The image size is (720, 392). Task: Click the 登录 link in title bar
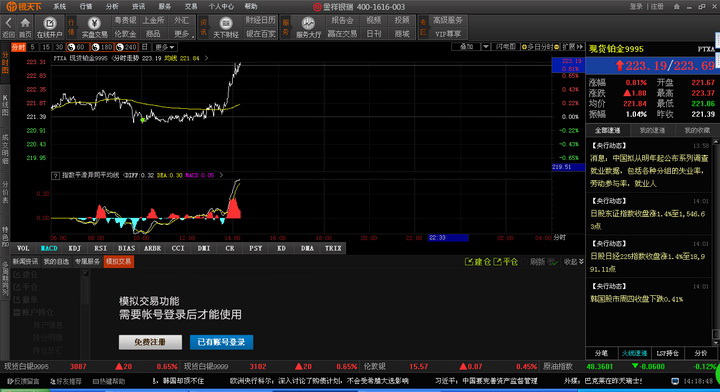coord(636,6)
